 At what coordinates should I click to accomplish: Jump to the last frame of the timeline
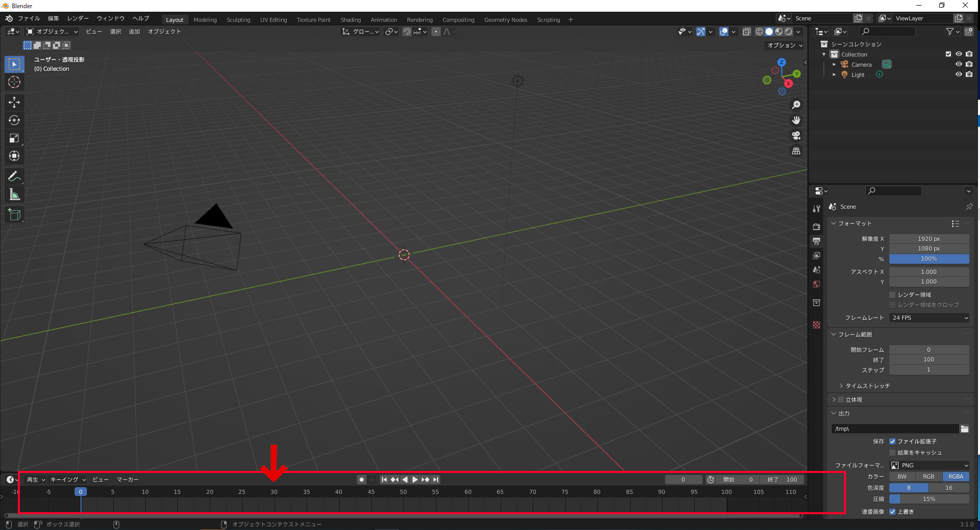coord(435,480)
